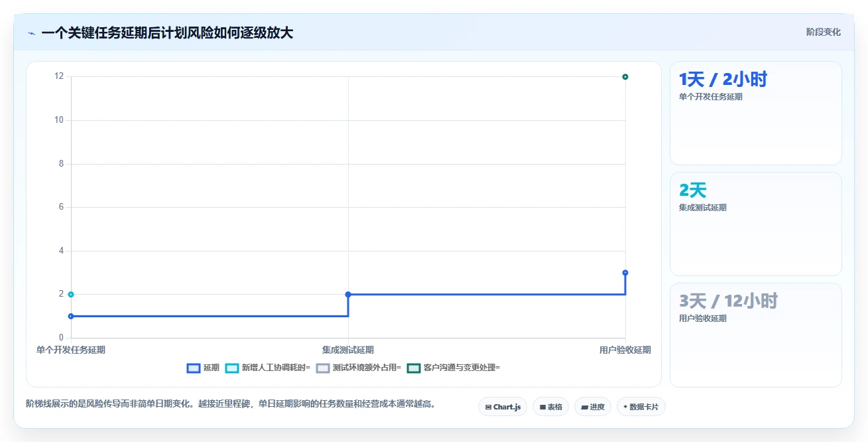Toggle the 测试环境额外占用 legend entry

[359, 368]
